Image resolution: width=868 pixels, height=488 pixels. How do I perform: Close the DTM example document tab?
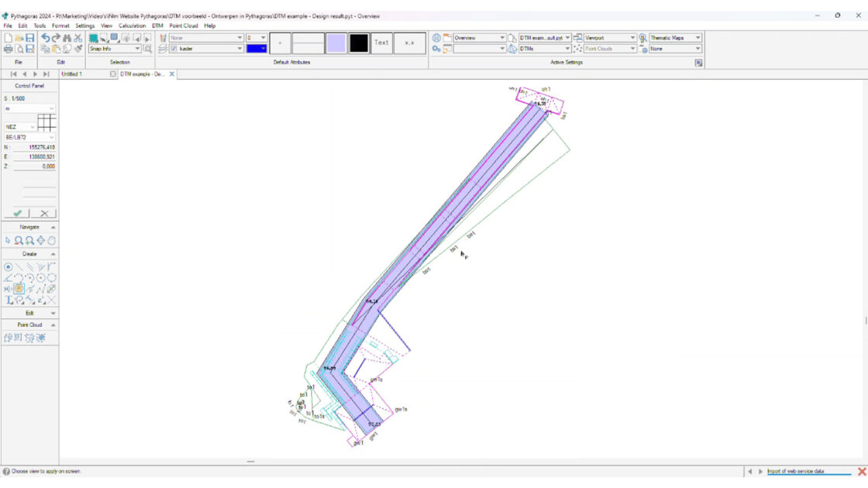point(171,74)
